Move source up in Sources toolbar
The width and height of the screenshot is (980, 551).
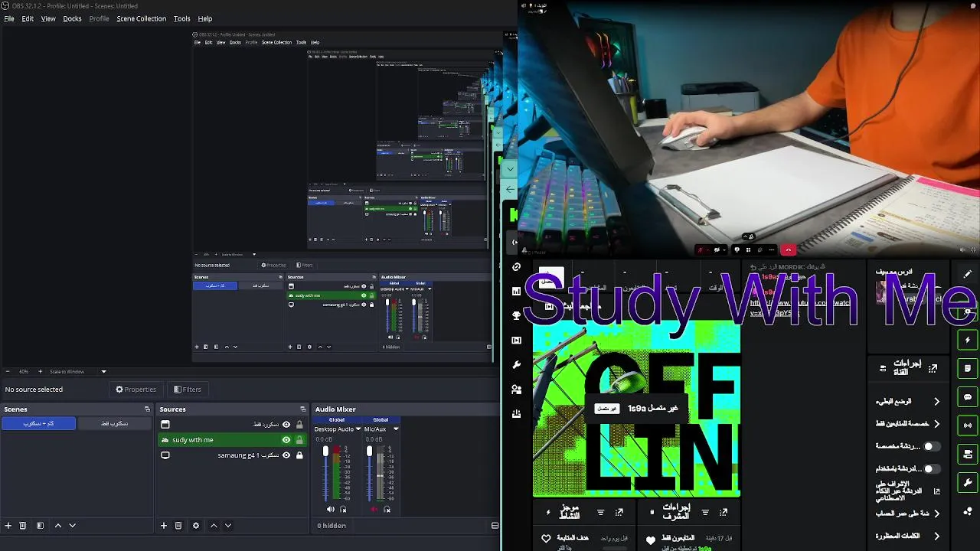(x=214, y=526)
